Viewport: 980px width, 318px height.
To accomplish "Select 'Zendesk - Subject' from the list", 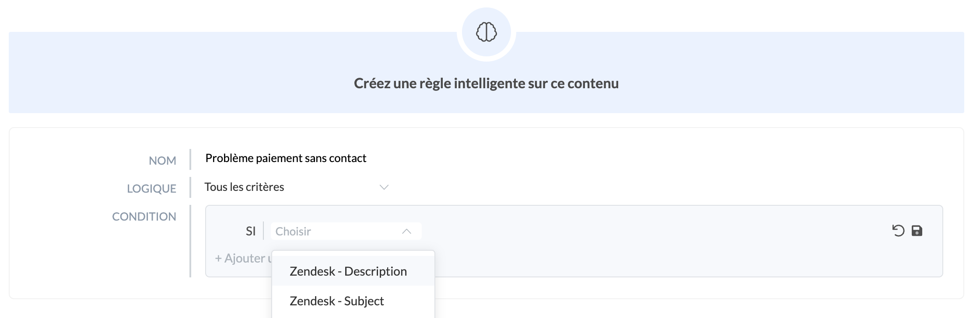I will point(337,301).
